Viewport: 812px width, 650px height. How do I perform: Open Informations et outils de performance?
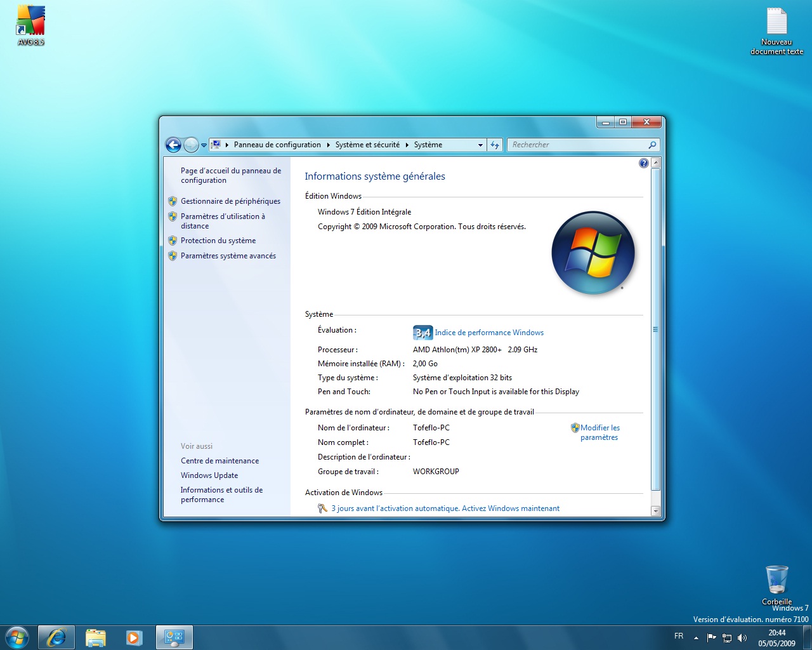coord(221,494)
